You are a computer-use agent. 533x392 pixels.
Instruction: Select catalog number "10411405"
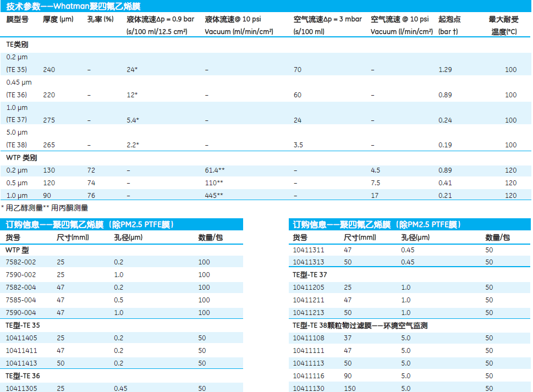21,338
